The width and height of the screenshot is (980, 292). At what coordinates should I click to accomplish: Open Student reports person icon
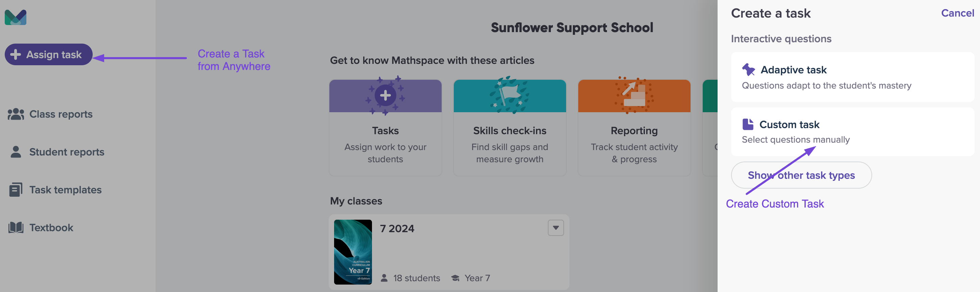(x=16, y=152)
